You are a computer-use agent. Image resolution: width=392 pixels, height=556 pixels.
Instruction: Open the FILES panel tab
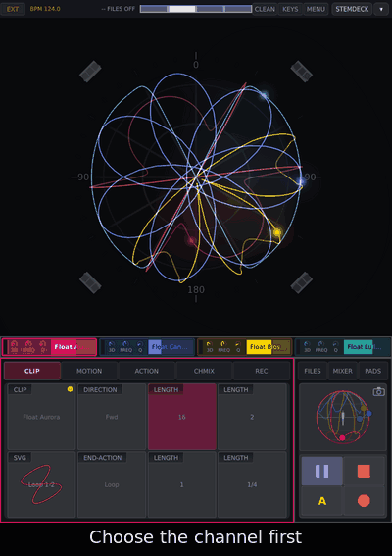pyautogui.click(x=313, y=371)
